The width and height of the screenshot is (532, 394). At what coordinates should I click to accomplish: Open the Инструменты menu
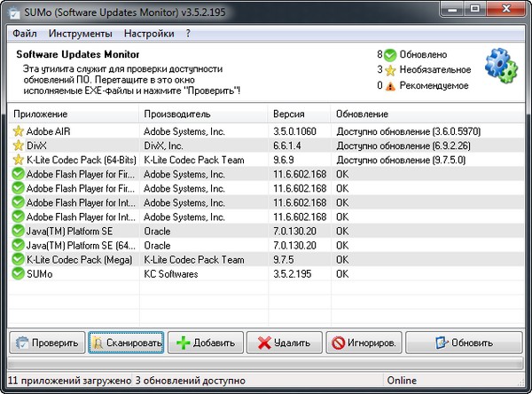(x=81, y=34)
